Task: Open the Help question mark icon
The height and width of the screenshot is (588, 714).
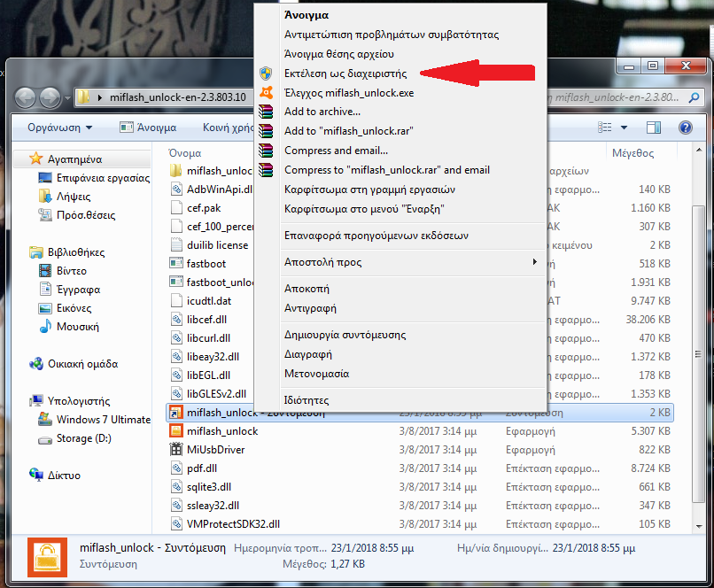Action: pyautogui.click(x=686, y=128)
